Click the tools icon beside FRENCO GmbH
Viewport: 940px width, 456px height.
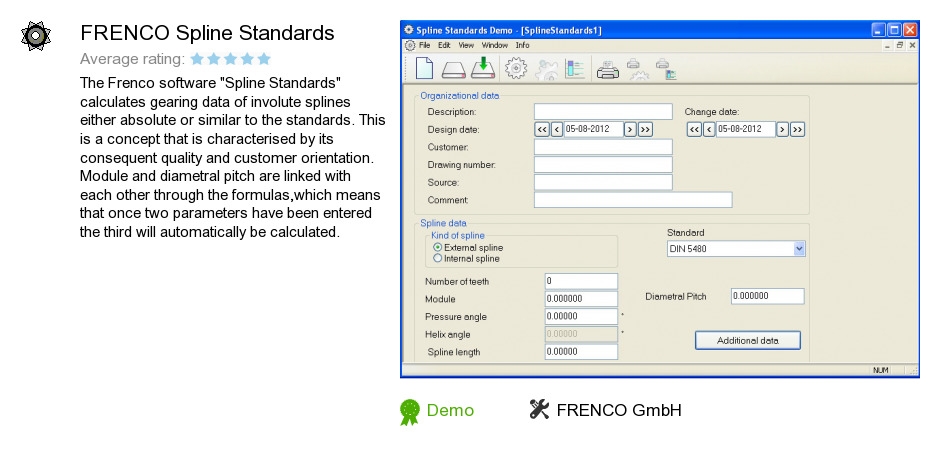540,409
